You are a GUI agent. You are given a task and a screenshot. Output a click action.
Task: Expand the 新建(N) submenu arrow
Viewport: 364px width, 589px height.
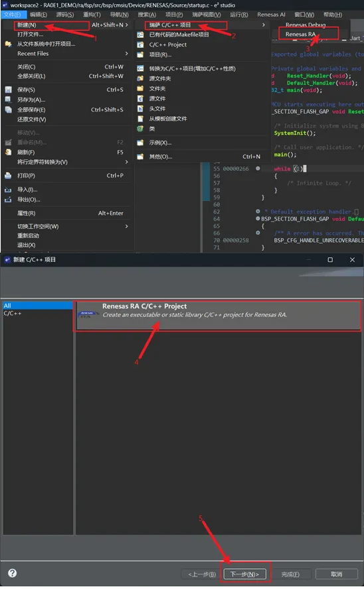126,25
